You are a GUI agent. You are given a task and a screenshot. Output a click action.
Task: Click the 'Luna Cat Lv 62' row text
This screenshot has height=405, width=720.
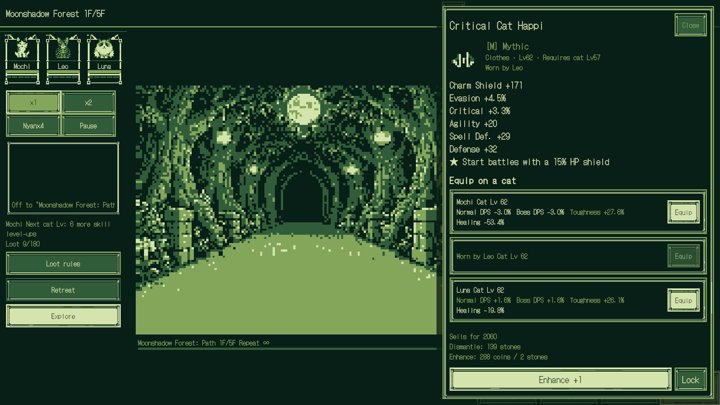click(480, 290)
